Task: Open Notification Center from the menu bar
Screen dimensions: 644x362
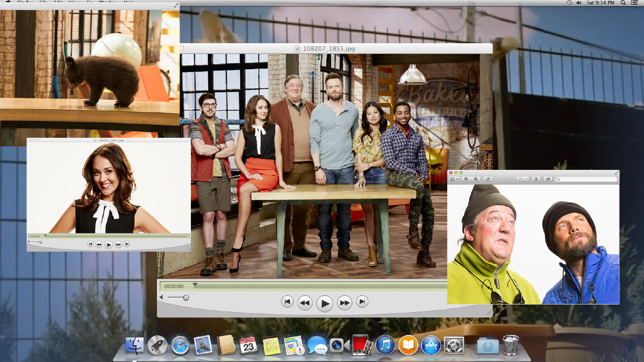Action: 635,3
